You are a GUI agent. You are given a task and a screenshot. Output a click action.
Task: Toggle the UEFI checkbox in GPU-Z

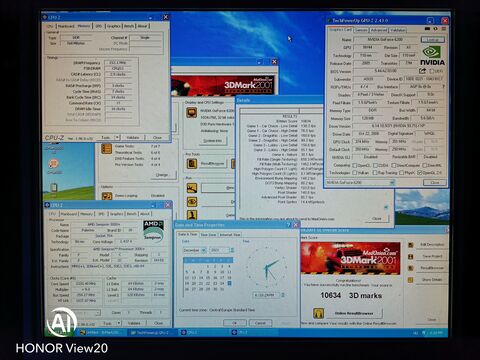432,71
